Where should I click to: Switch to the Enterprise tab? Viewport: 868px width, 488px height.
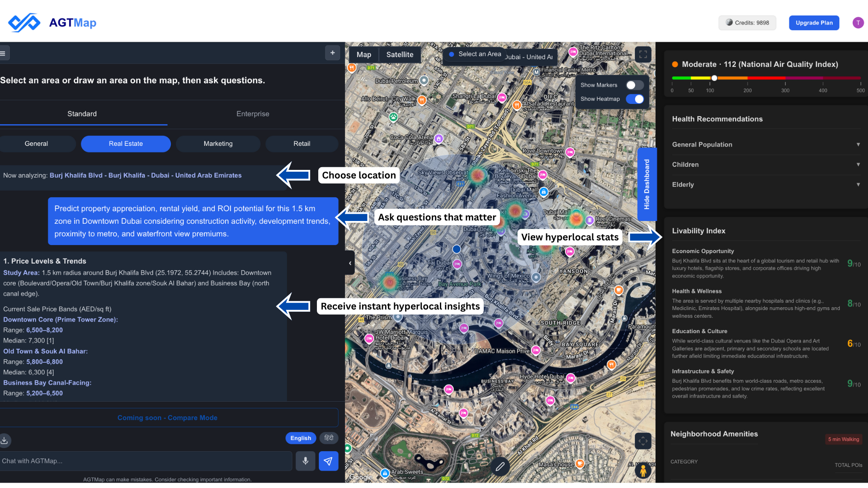253,114
